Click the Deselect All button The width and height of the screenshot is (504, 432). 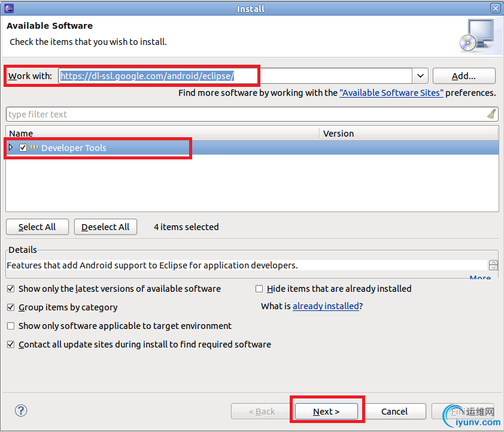tap(105, 227)
